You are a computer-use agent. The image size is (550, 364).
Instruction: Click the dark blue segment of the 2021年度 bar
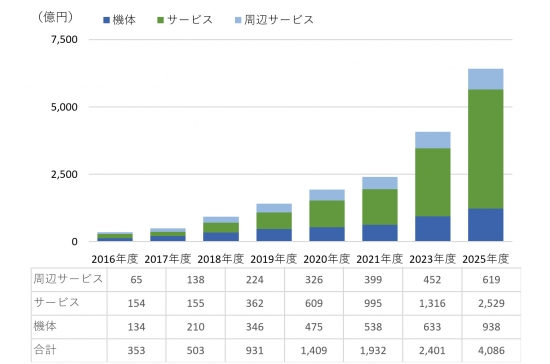(380, 233)
